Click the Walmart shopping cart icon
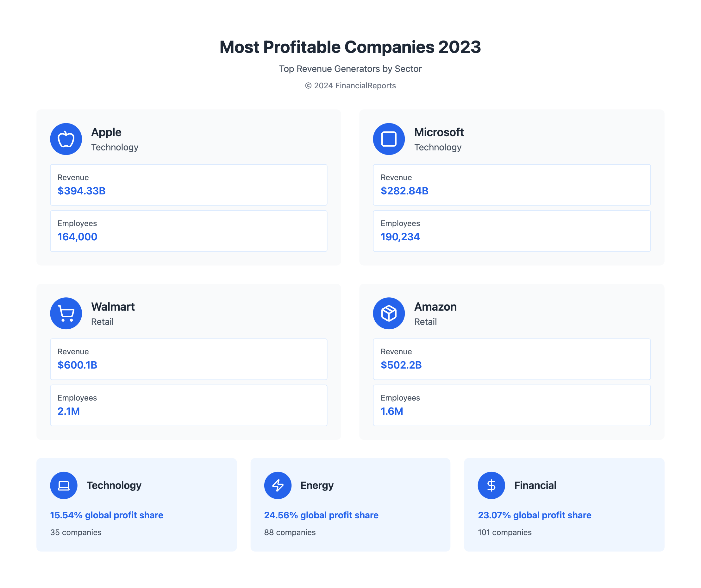This screenshot has height=588, width=701. click(x=66, y=313)
